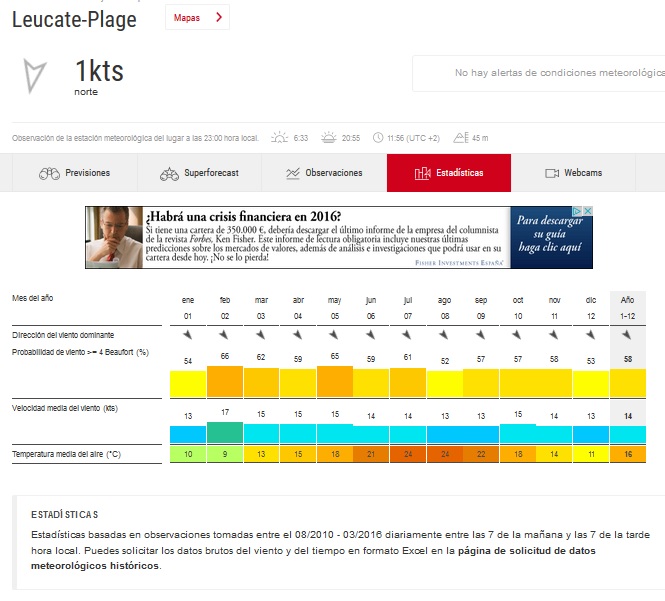Click the September wind direction arrow

click(x=481, y=335)
